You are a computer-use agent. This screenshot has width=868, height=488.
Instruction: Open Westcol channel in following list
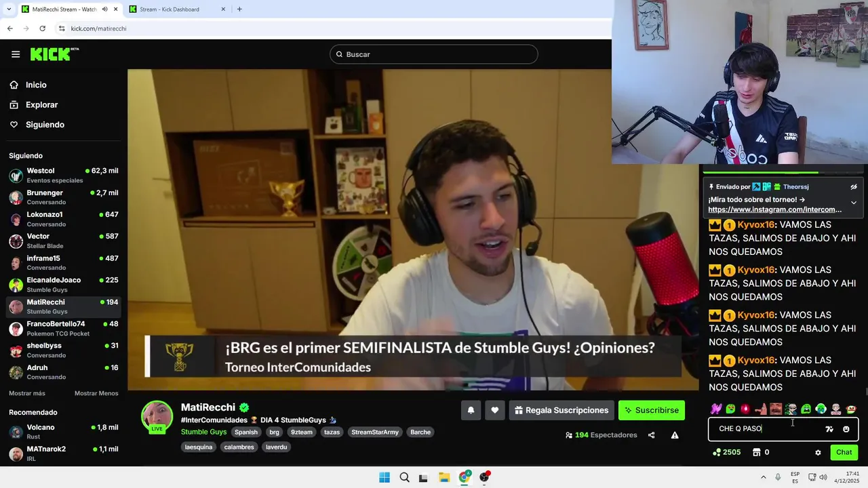pyautogui.click(x=63, y=175)
